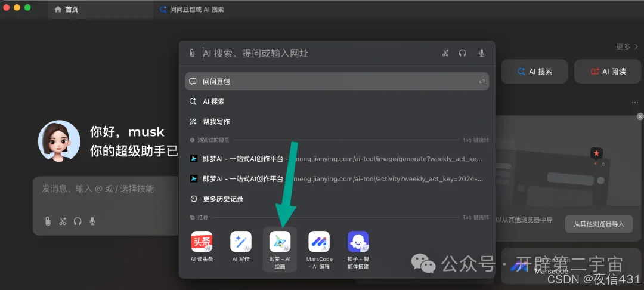Image resolution: width=644 pixels, height=290 pixels.
Task: Open the AI 写作 shortcut icon
Action: (241, 242)
